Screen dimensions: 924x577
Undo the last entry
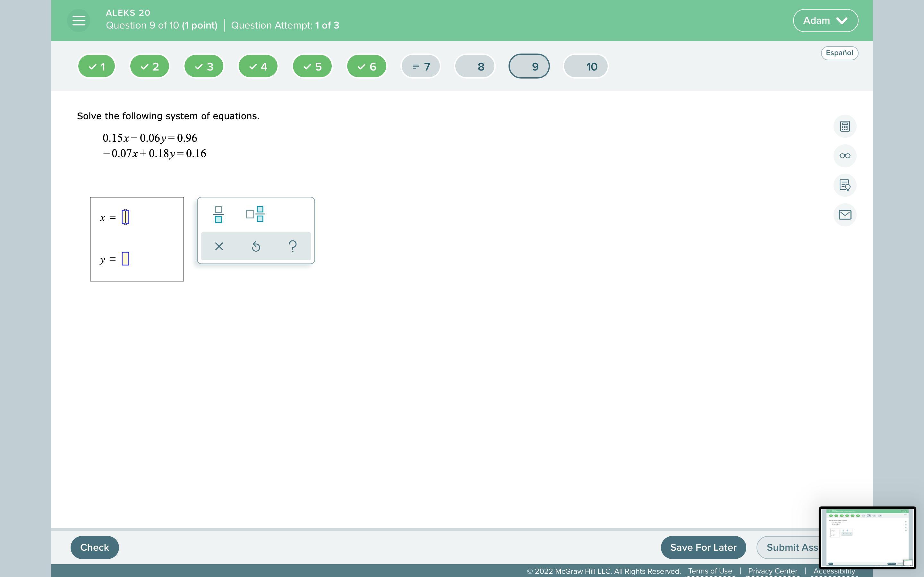coord(256,247)
